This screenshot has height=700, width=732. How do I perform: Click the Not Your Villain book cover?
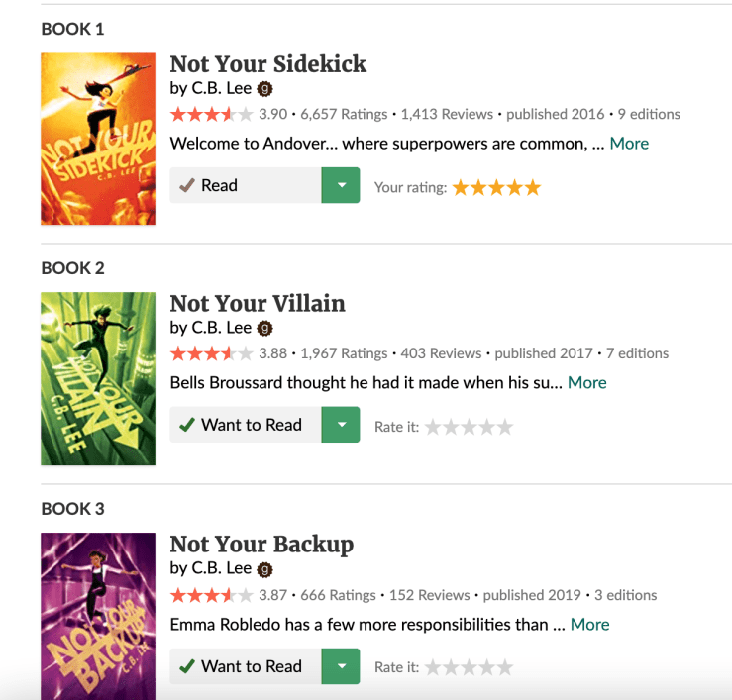click(x=98, y=378)
